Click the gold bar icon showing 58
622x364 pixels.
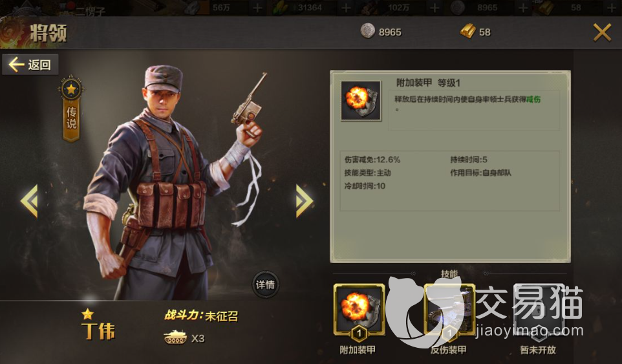[x=468, y=31]
